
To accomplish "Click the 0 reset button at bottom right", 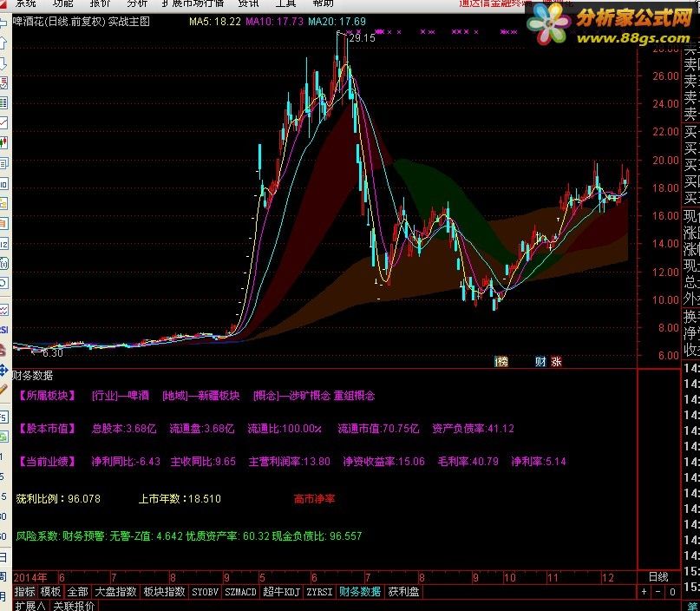I will coord(672,592).
